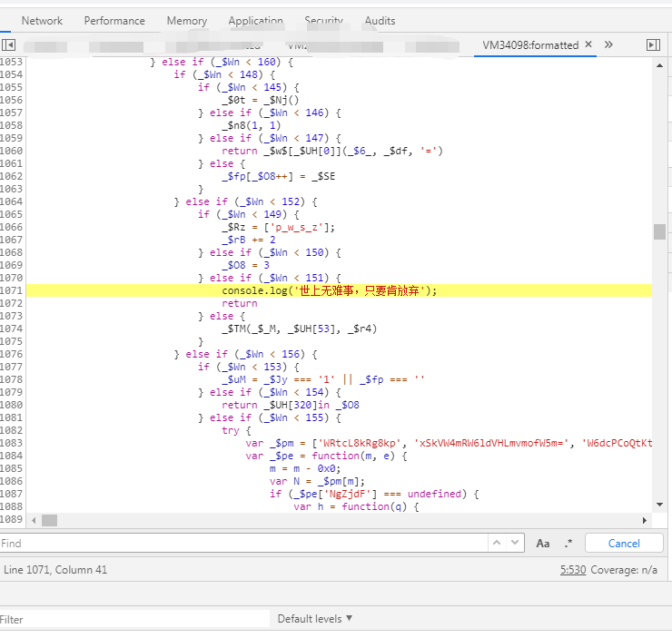Switch to the Network tab
Screen dimensions: 672x638
click(42, 21)
